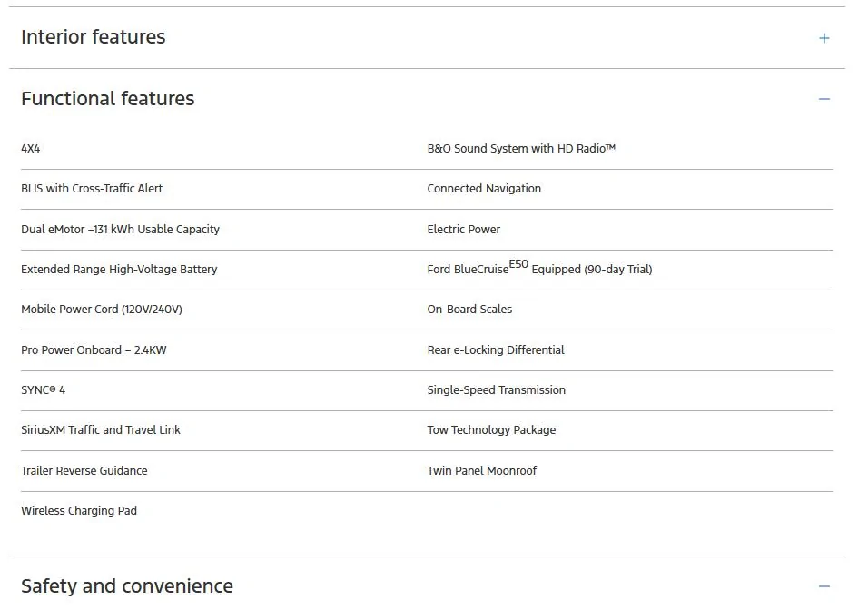Image resolution: width=868 pixels, height=610 pixels.
Task: Select Tow Technology Package entry
Action: pyautogui.click(x=491, y=430)
